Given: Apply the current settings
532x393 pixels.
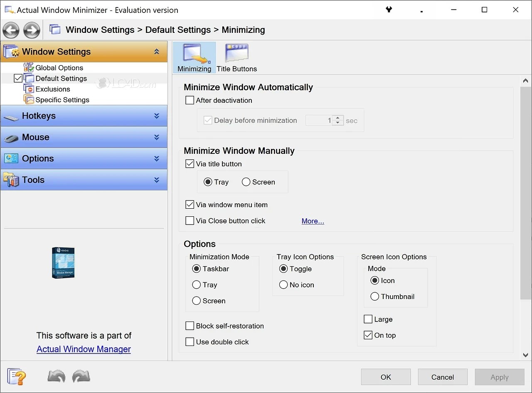Looking at the screenshot, I should (x=499, y=377).
